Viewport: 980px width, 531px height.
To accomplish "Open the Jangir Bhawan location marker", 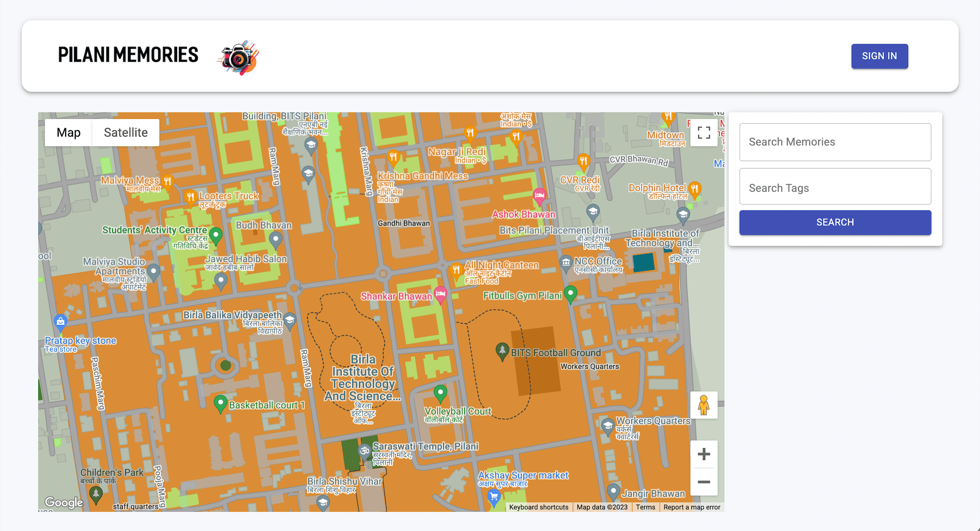I will click(x=613, y=492).
